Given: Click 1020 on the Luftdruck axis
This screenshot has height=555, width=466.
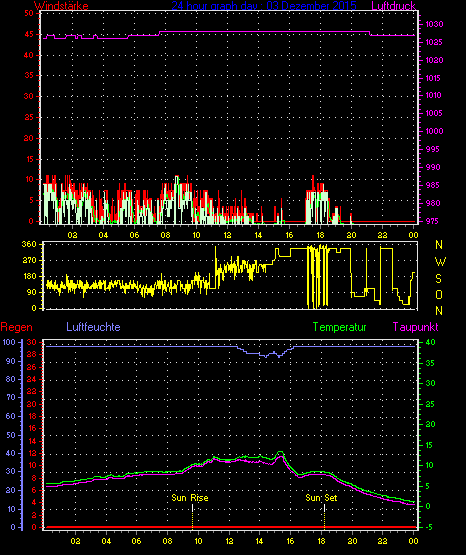Looking at the screenshot, I should (x=434, y=60).
